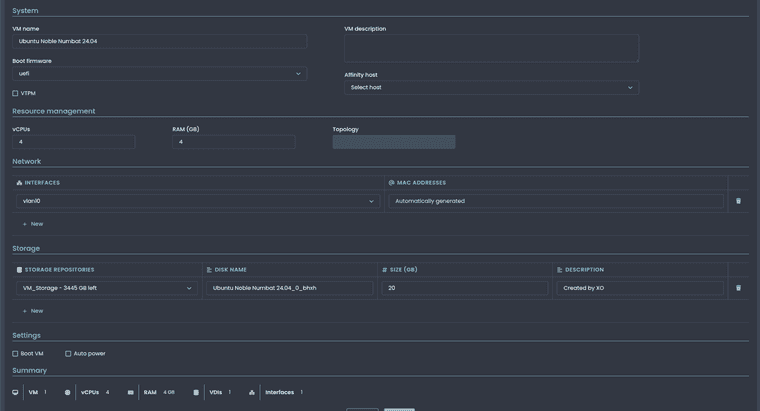Image resolution: width=760 pixels, height=411 pixels.
Task: Click the Settings section heading
Action: click(x=26, y=335)
